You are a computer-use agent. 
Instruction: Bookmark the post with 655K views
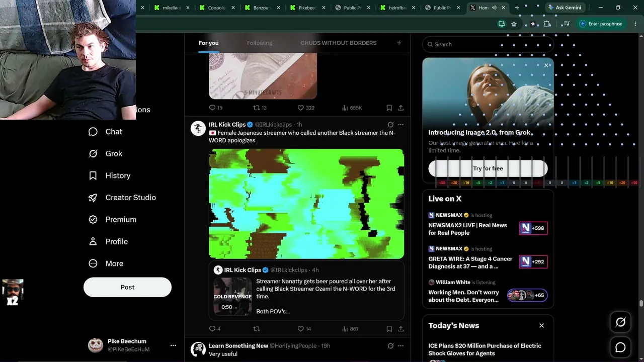(x=389, y=108)
